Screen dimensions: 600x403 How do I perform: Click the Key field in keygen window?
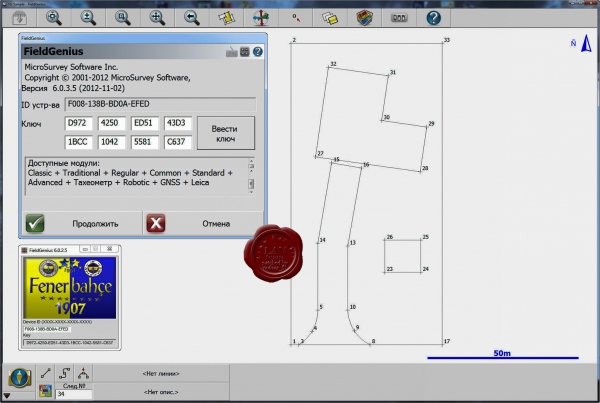[x=69, y=343]
